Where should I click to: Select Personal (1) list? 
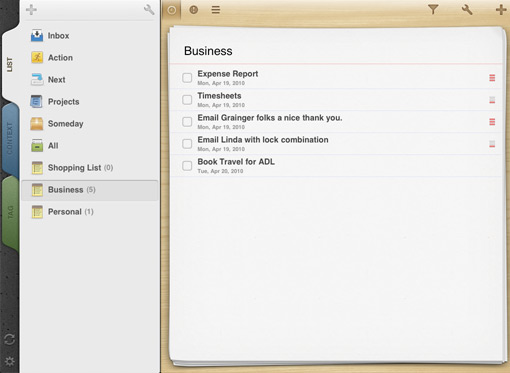pyautogui.click(x=90, y=212)
